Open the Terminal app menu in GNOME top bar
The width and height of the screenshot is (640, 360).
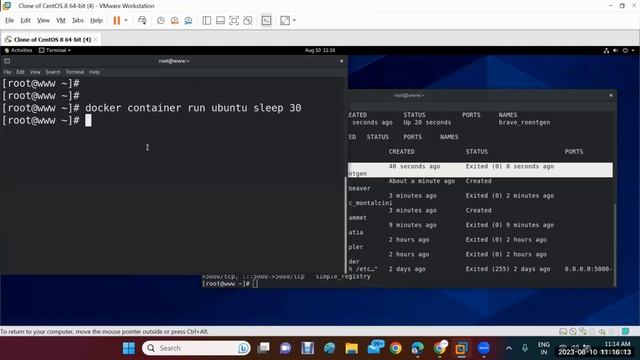click(x=55, y=50)
